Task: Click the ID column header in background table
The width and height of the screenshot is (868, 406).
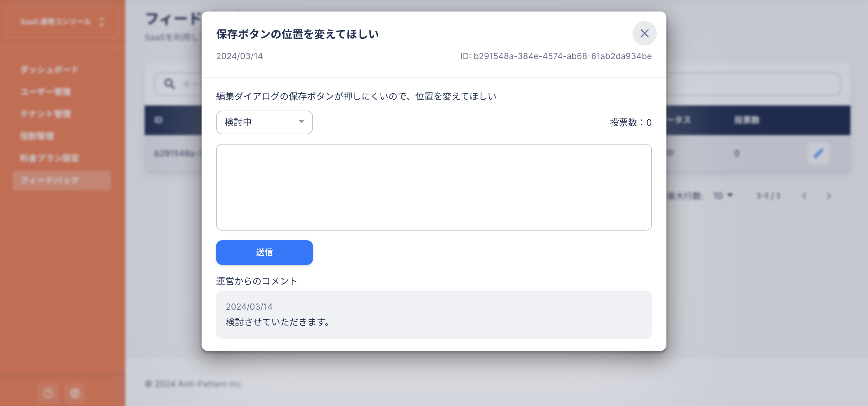Action: [158, 120]
